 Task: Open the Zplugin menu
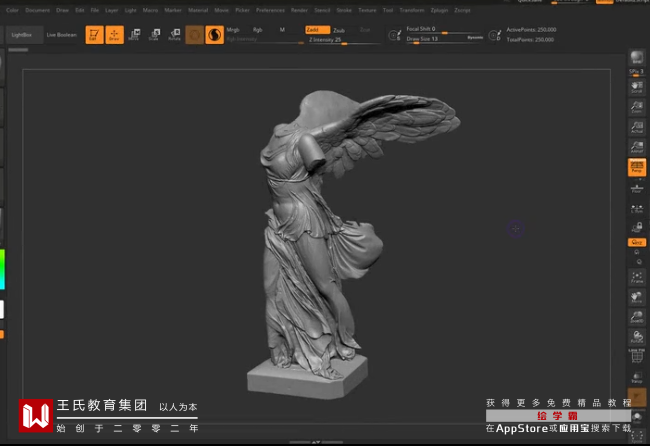point(439,10)
